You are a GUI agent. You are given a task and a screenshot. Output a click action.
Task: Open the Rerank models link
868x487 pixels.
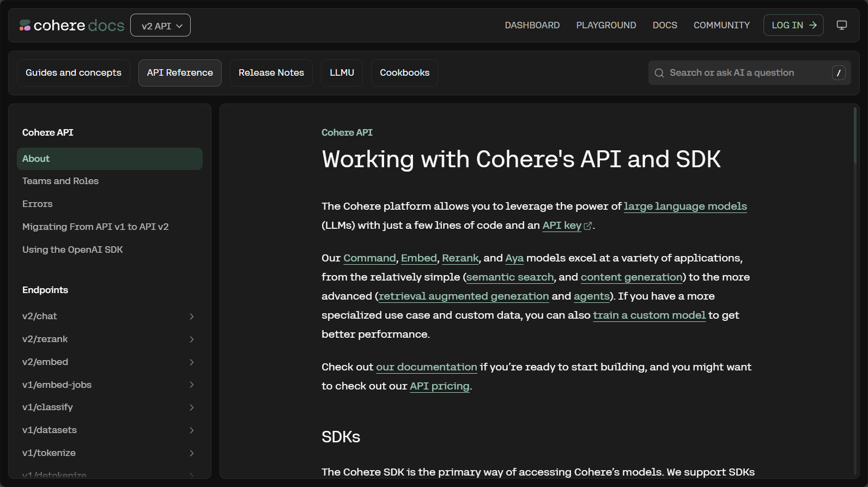(x=460, y=258)
